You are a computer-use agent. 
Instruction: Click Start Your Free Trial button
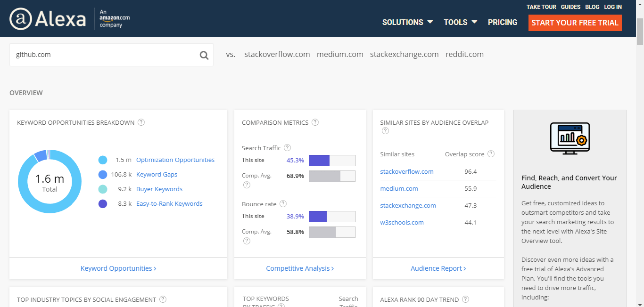click(x=575, y=23)
